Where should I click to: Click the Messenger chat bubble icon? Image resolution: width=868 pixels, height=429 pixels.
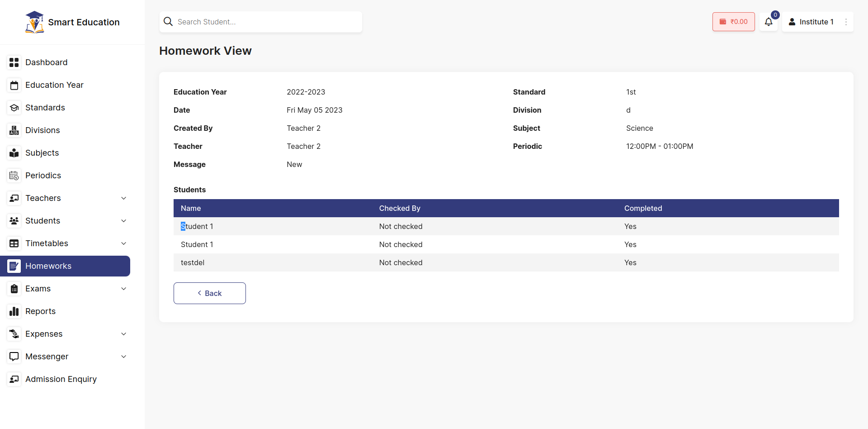(14, 357)
